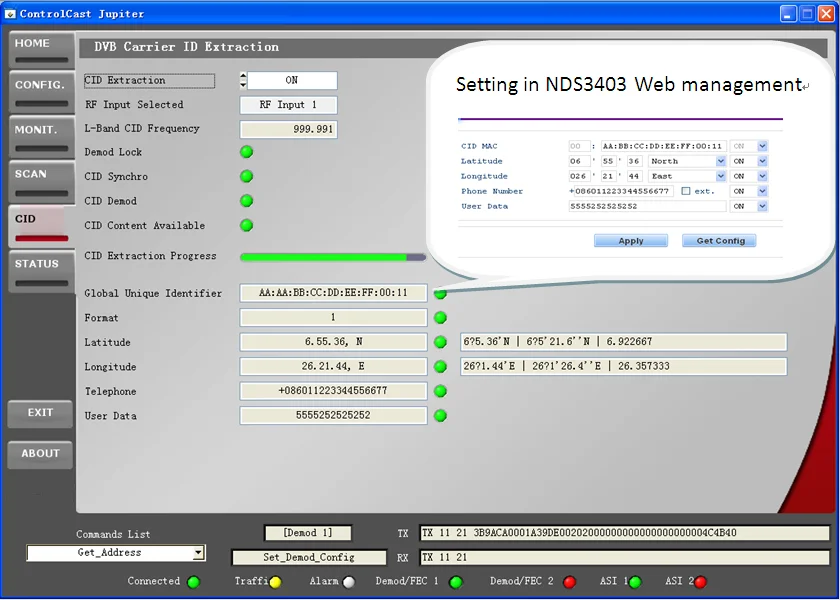840x600 pixels.
Task: Click the red ASI 2 status light
Action: click(700, 582)
